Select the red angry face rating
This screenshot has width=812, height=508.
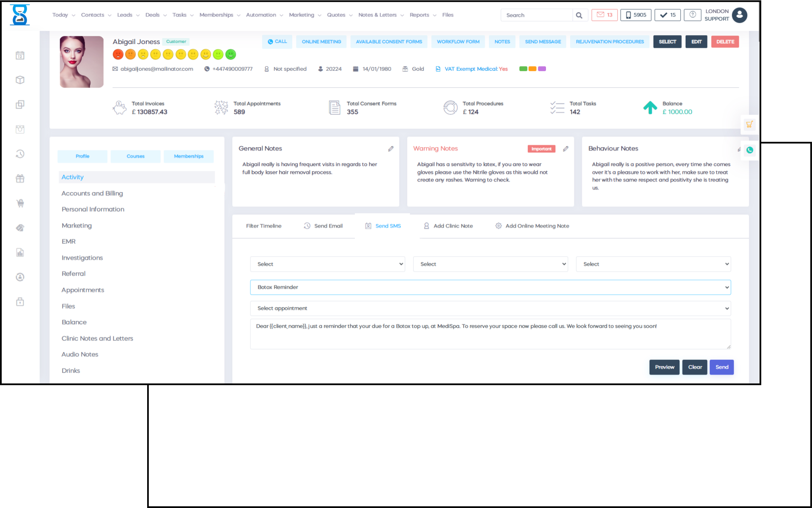tap(118, 54)
